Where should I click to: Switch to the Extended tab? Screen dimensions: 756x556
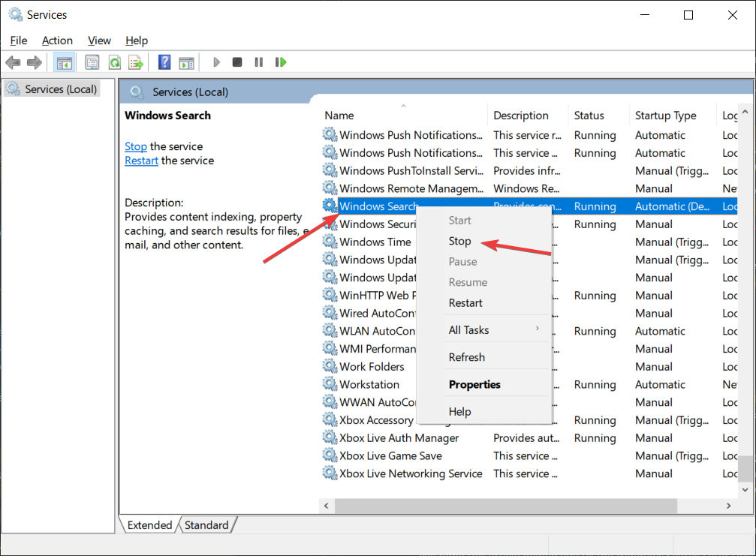click(x=149, y=524)
